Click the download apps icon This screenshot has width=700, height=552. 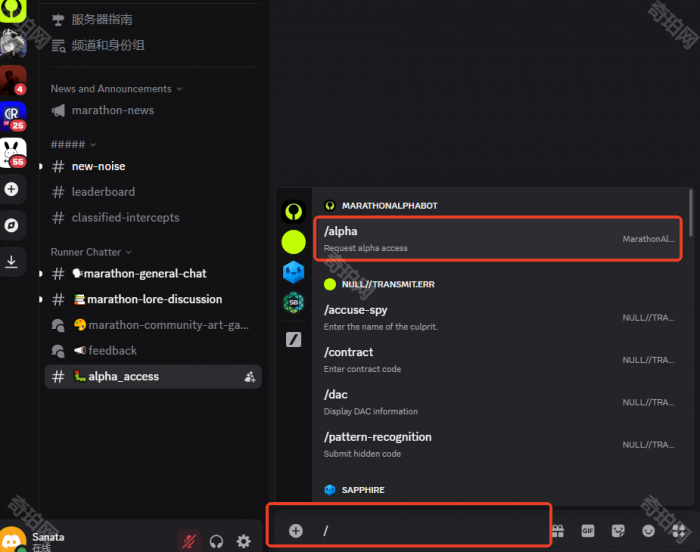(x=12, y=261)
